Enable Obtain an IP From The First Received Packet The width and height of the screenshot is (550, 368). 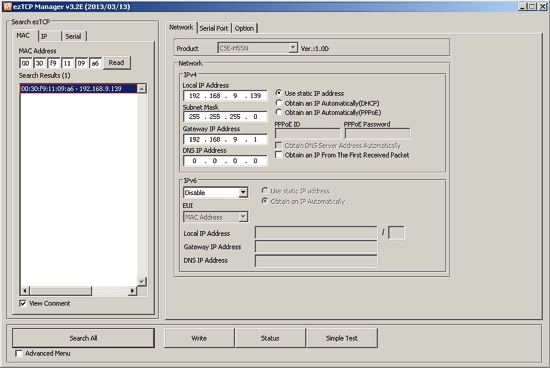279,155
